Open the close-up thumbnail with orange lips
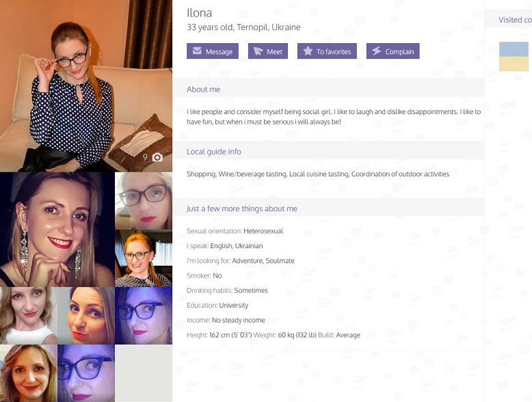Screen dimensions: 532x402 86,316
